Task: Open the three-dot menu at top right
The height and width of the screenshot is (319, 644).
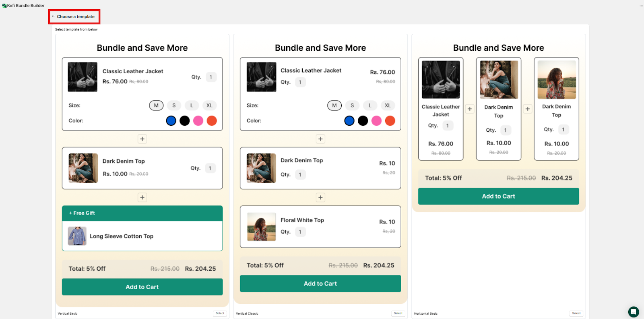Action: pos(641,6)
